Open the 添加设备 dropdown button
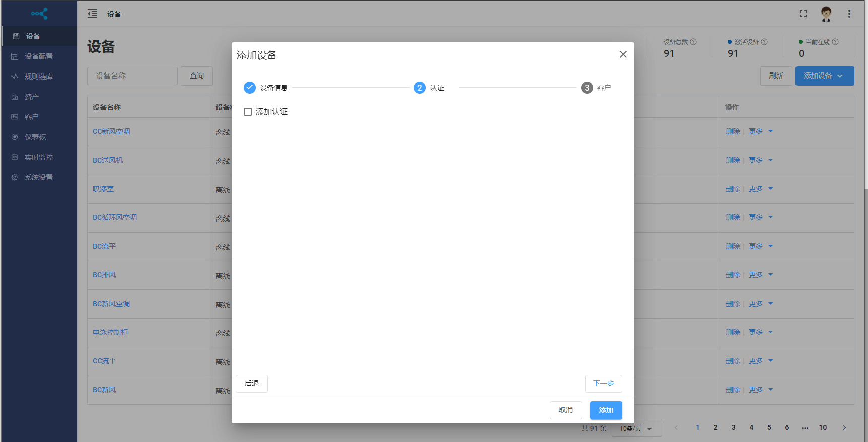 [825, 76]
